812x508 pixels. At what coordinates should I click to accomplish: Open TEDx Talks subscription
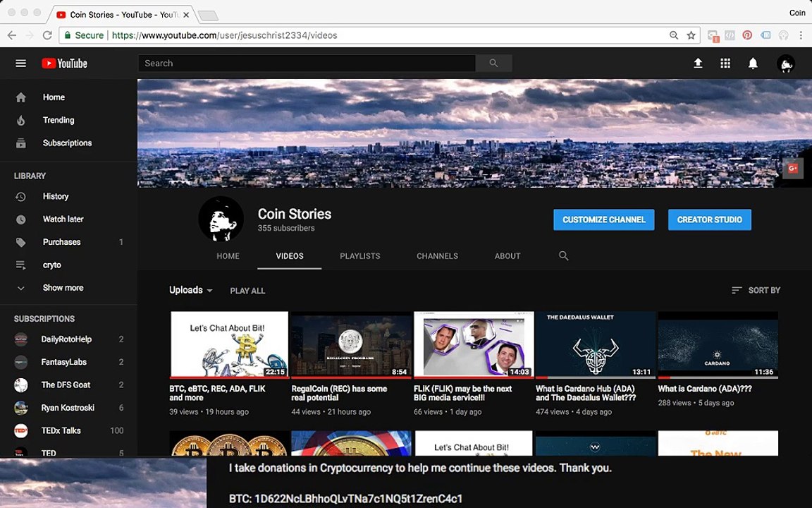(68, 430)
